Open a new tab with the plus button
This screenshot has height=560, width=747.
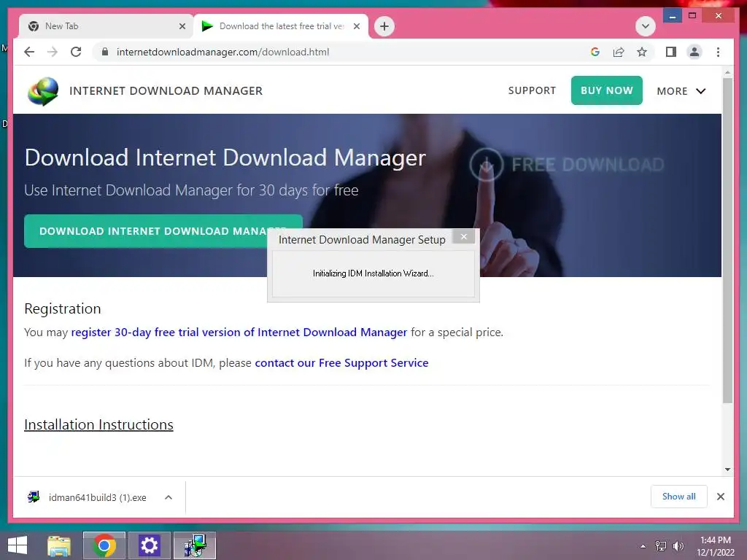384,26
